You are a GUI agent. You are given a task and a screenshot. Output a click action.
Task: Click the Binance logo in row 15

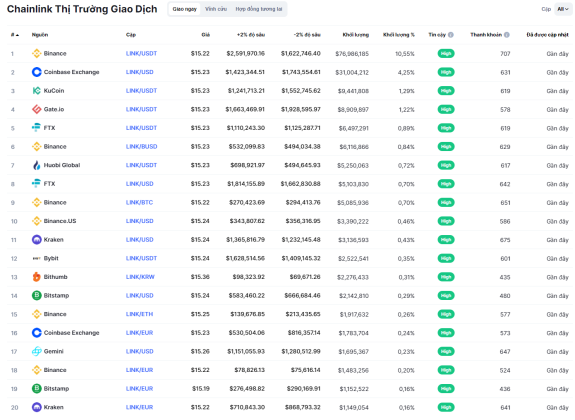tap(36, 314)
